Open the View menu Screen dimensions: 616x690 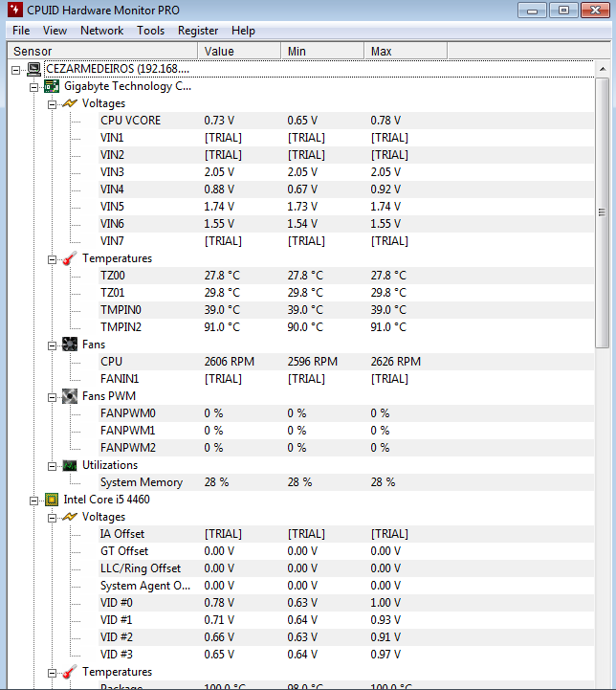[x=55, y=31]
